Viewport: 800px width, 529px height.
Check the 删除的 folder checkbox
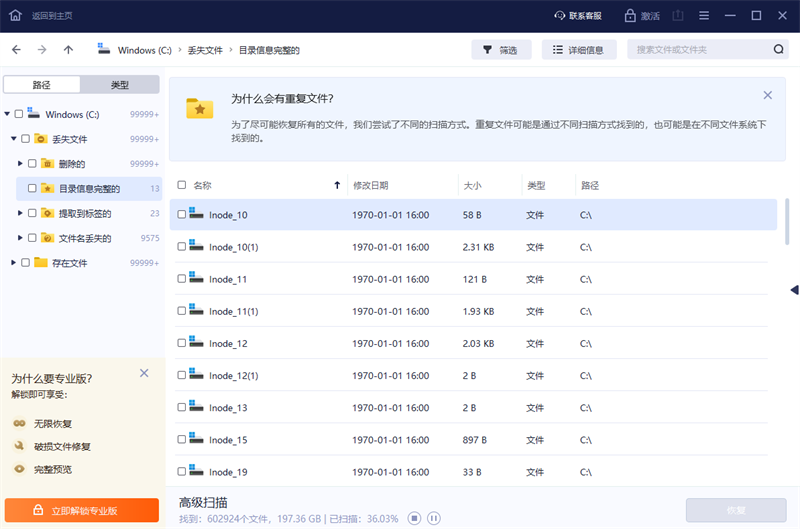click(32, 163)
